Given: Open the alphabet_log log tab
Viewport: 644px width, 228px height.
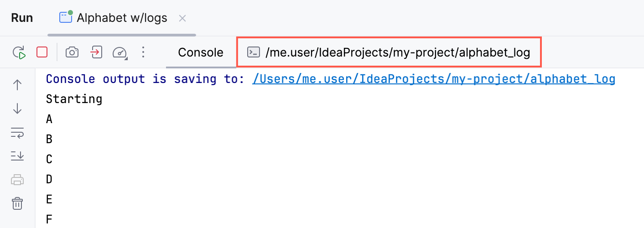Looking at the screenshot, I should click(389, 52).
